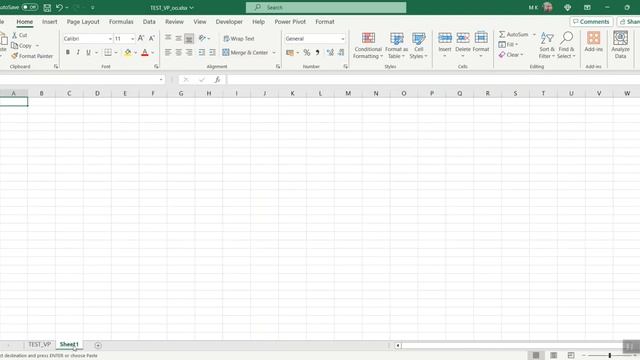
Task: Click the Increase Decimal icon
Action: point(330,52)
